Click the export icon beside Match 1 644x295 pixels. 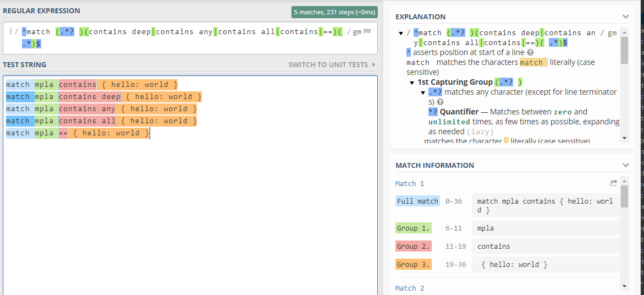(614, 183)
